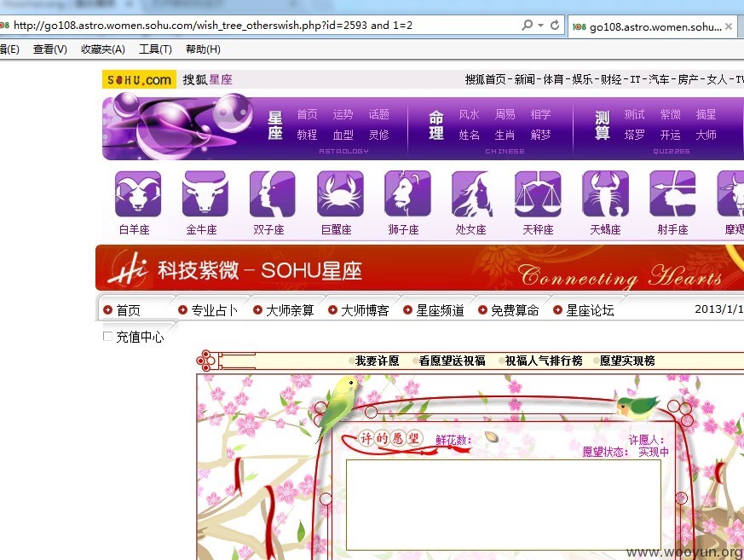744x560 pixels.
Task: Click the Taurus 金牛座 zodiac icon
Action: tap(205, 193)
